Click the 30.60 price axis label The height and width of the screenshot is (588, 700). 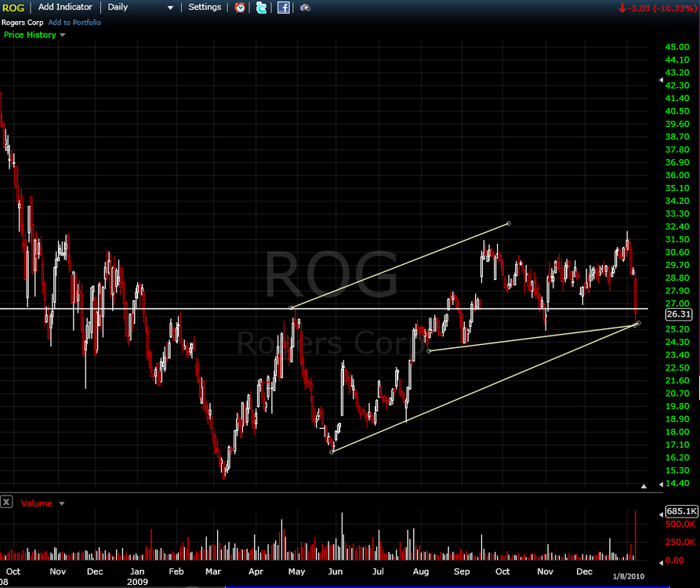pyautogui.click(x=677, y=252)
